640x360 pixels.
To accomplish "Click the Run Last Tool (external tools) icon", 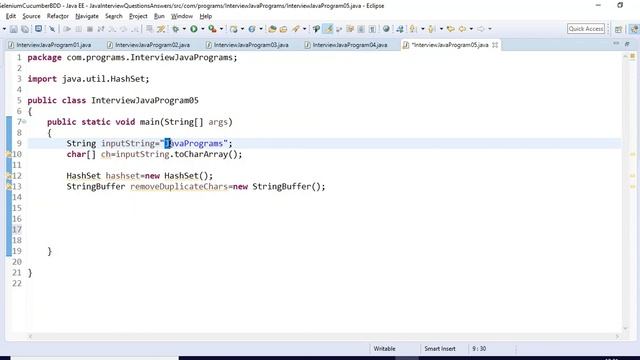I will pyautogui.click(x=212, y=29).
